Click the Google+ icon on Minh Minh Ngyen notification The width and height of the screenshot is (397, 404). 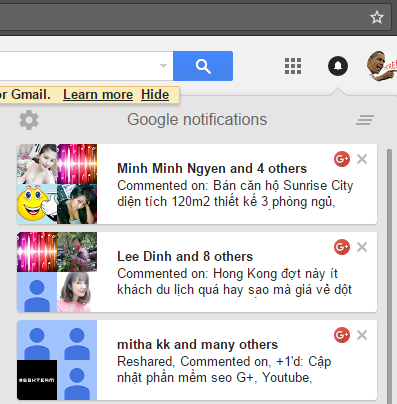(342, 159)
